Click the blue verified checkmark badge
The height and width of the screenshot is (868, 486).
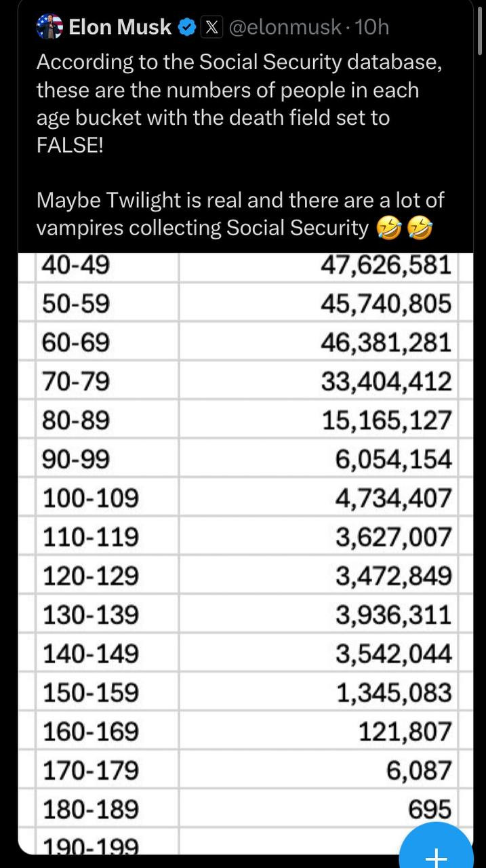pos(187,28)
